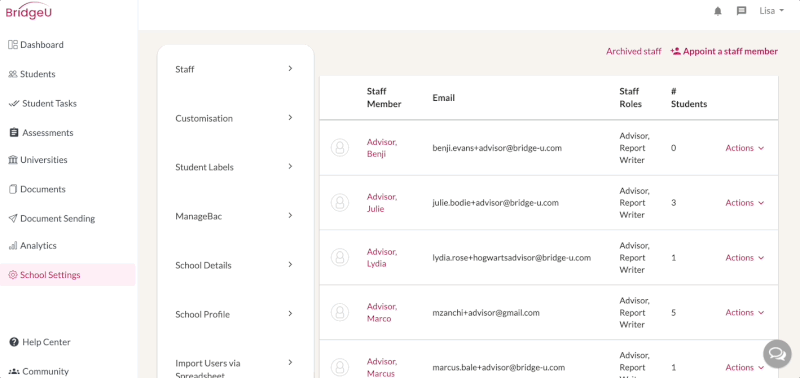Navigate to Assessments in sidebar
Image resolution: width=800 pixels, height=378 pixels.
[48, 133]
